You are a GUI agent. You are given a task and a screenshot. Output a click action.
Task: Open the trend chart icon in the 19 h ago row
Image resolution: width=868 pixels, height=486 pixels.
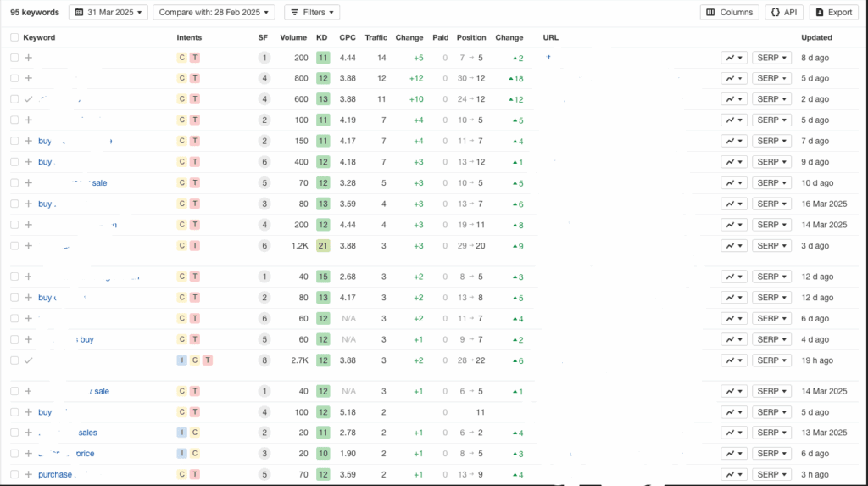pos(734,360)
